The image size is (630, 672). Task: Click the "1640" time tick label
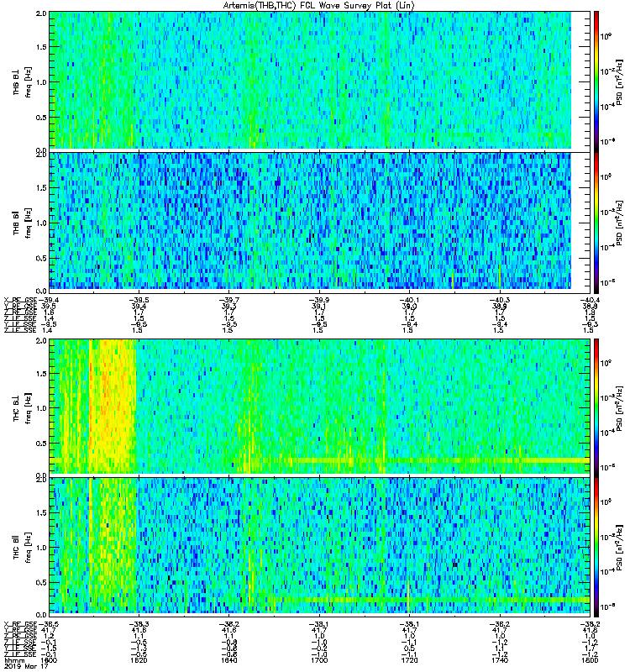point(228,660)
